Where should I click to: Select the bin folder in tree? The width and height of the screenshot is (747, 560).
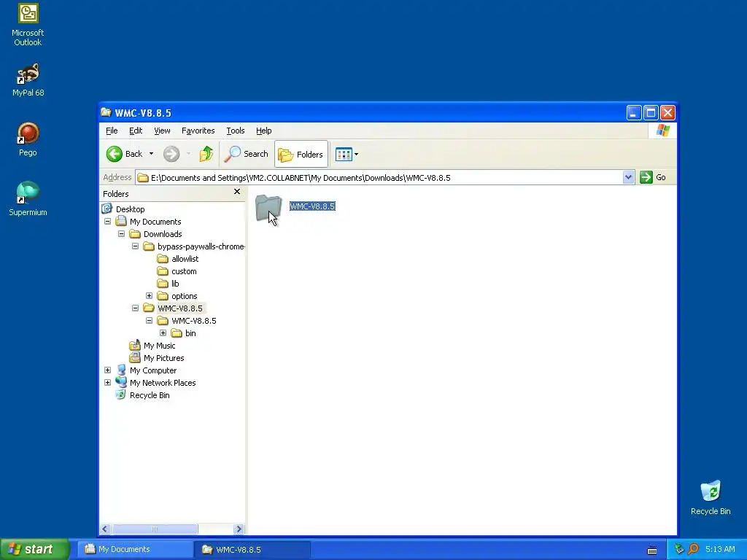190,332
